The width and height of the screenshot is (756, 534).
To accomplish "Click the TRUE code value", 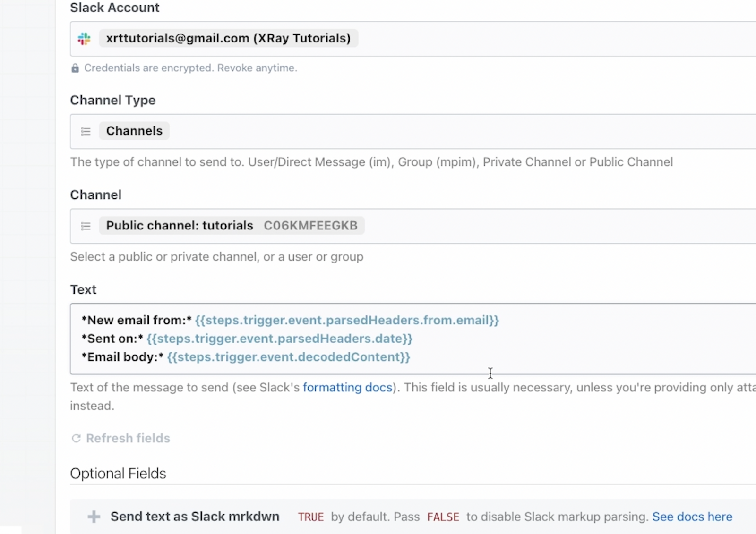I will tap(311, 517).
